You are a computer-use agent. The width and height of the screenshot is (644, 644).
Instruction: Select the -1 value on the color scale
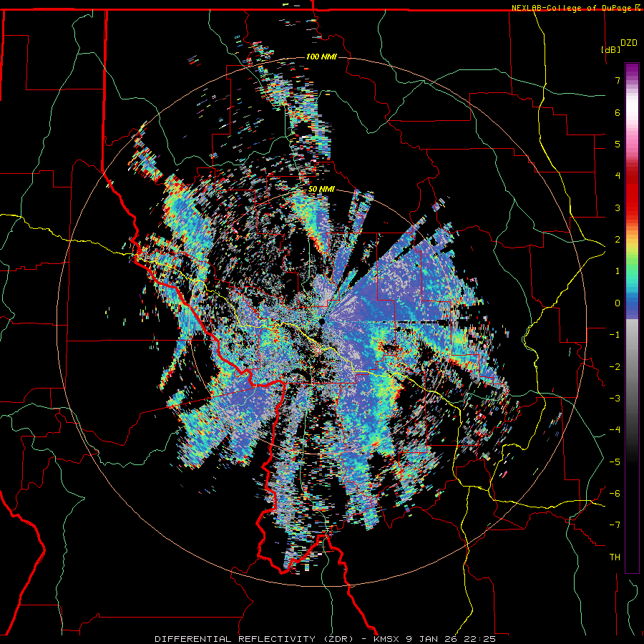[615, 335]
